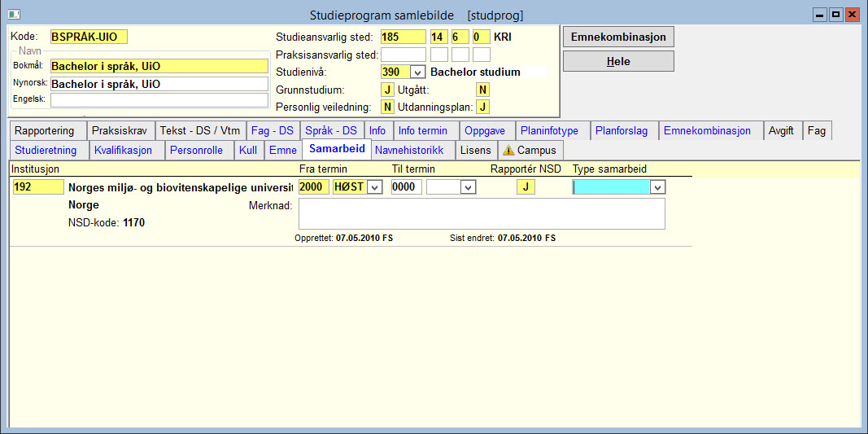The image size is (868, 434).
Task: Open the Fra termin HØST dropdown
Action: [375, 187]
